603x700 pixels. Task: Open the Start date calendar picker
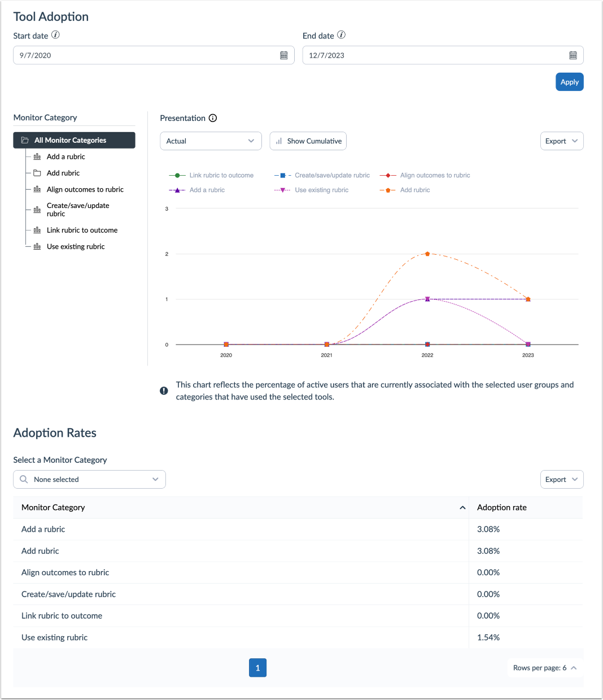(285, 55)
